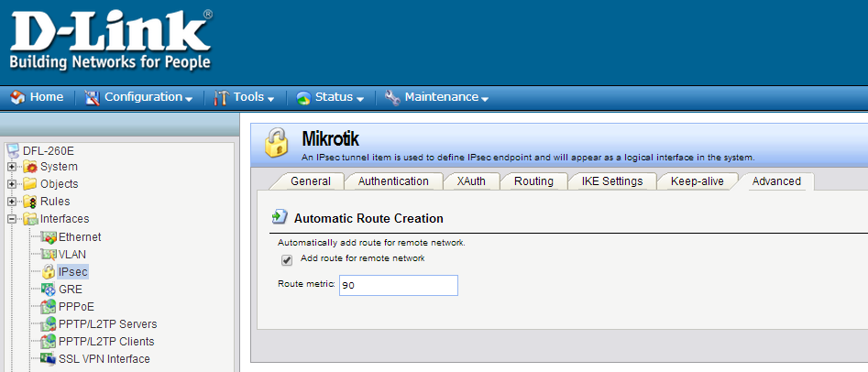868x372 pixels.
Task: Select PPTP/L2TP Servers tree item
Action: click(x=108, y=324)
